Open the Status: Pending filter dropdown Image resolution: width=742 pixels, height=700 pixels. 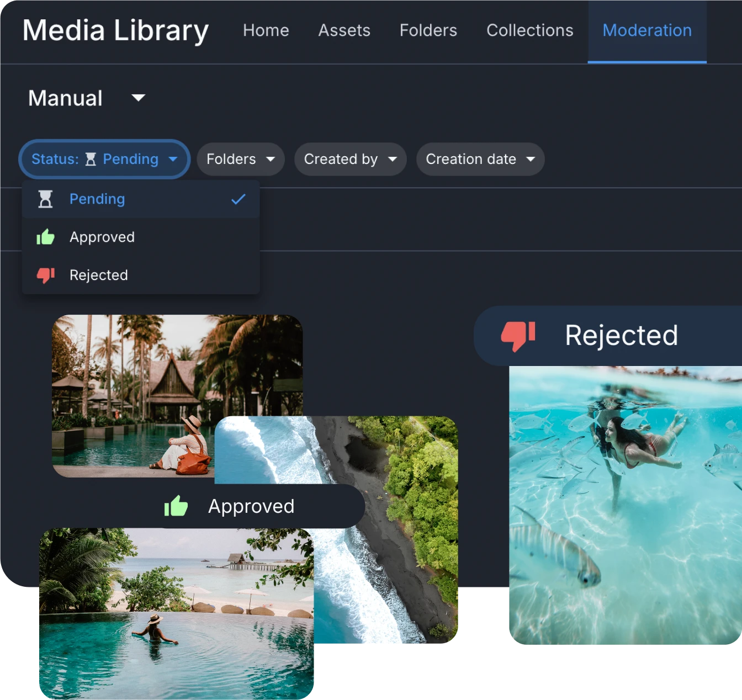tap(104, 159)
